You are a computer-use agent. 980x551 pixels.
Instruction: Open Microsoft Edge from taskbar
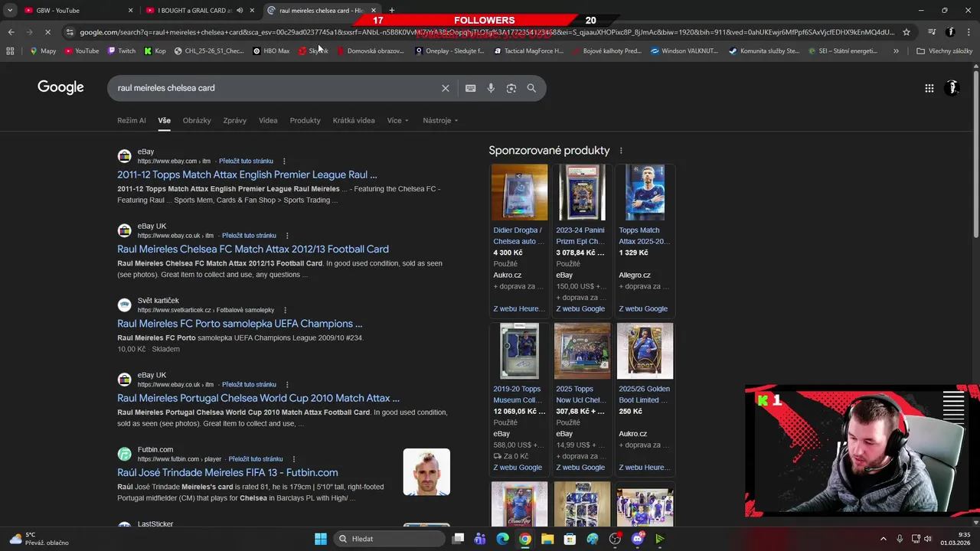pyautogui.click(x=502, y=539)
